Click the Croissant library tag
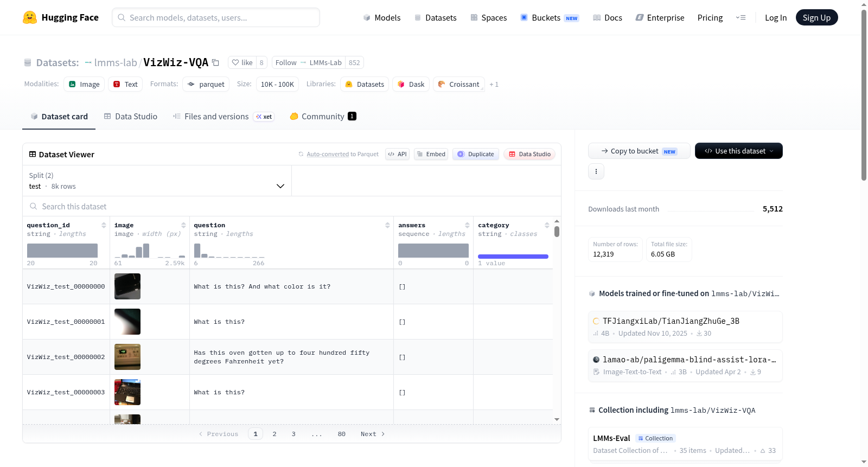 tap(458, 84)
